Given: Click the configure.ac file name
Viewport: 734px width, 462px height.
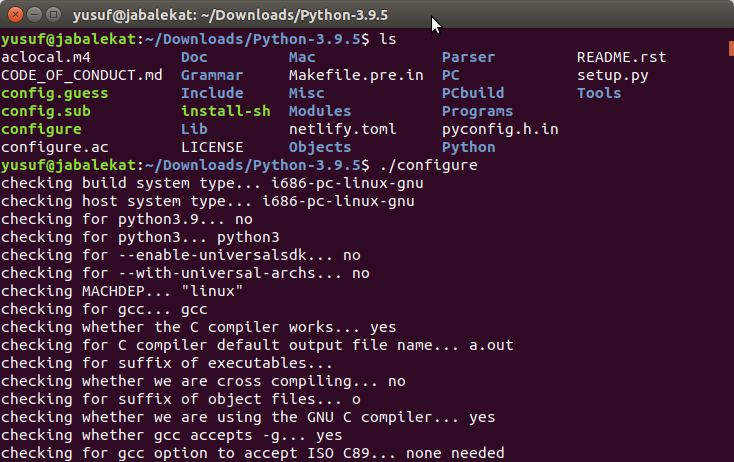Looking at the screenshot, I should click(x=55, y=147).
